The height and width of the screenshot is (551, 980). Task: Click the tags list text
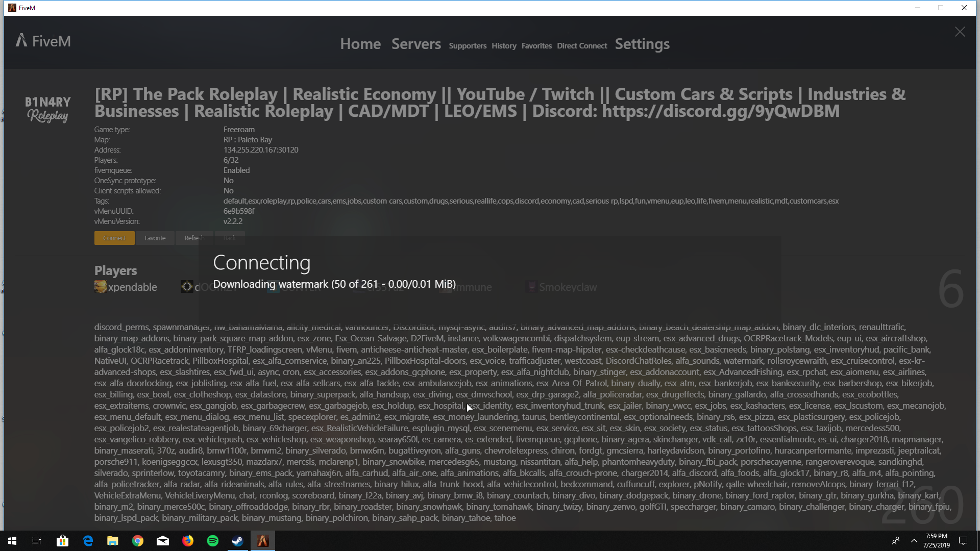click(x=531, y=201)
